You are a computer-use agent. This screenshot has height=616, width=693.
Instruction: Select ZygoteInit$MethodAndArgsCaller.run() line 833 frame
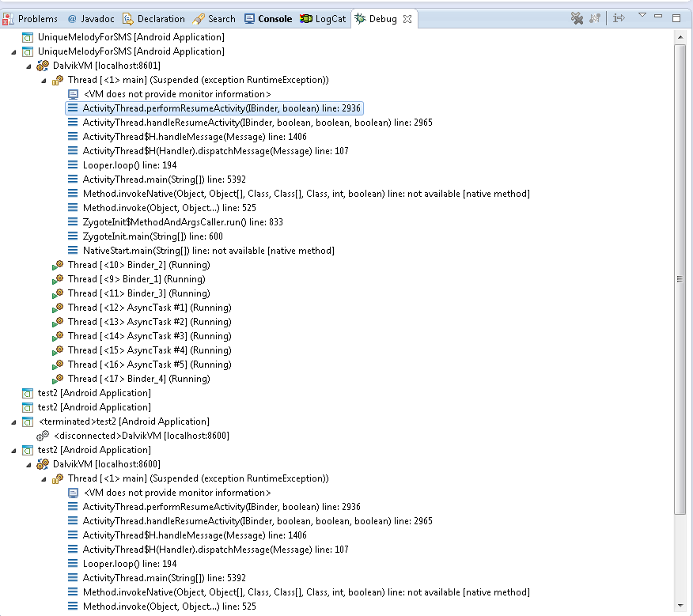coord(183,222)
